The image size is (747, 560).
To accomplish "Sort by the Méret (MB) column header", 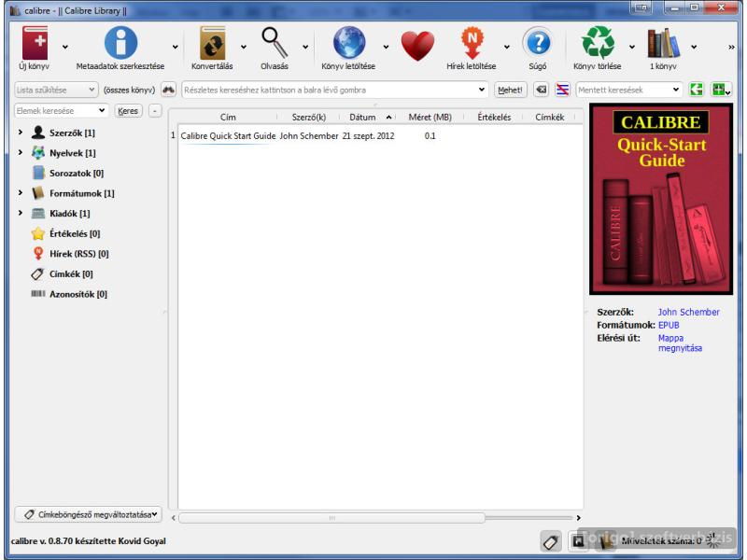I will [430, 117].
